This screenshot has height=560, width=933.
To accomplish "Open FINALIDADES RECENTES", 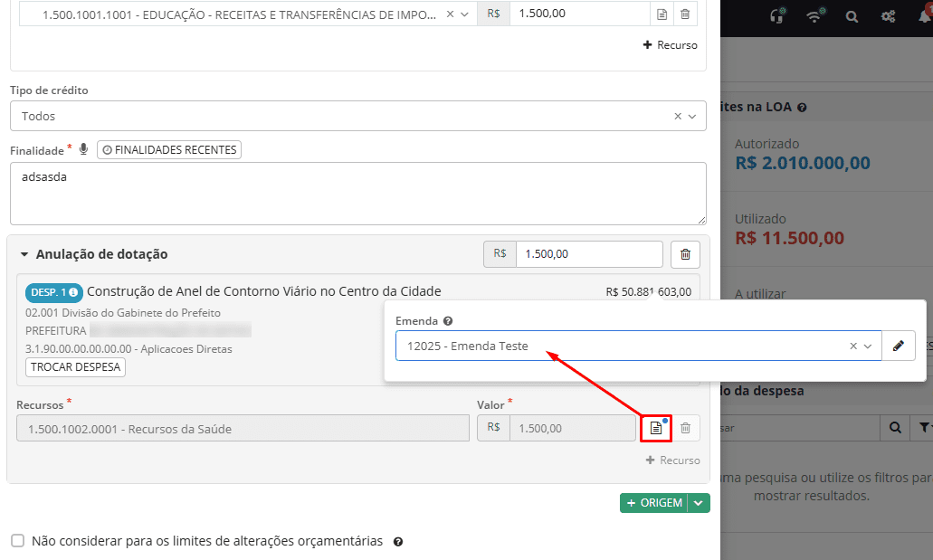I will [168, 149].
